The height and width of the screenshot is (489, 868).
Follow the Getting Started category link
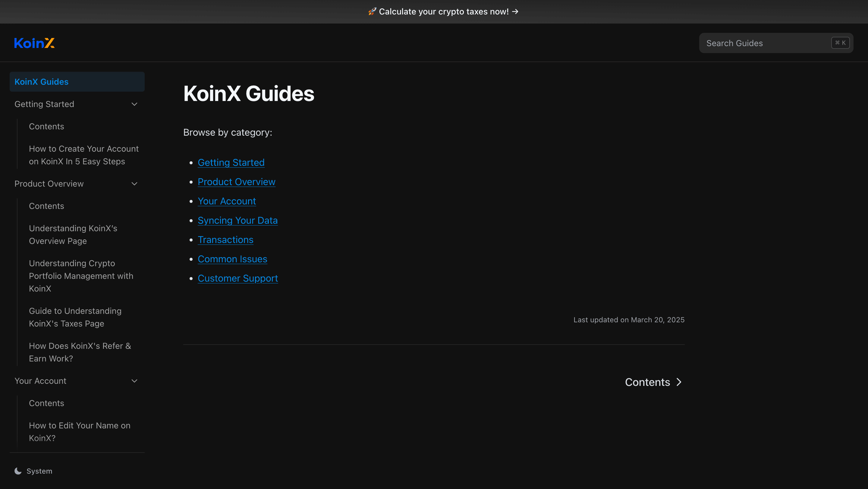click(231, 162)
